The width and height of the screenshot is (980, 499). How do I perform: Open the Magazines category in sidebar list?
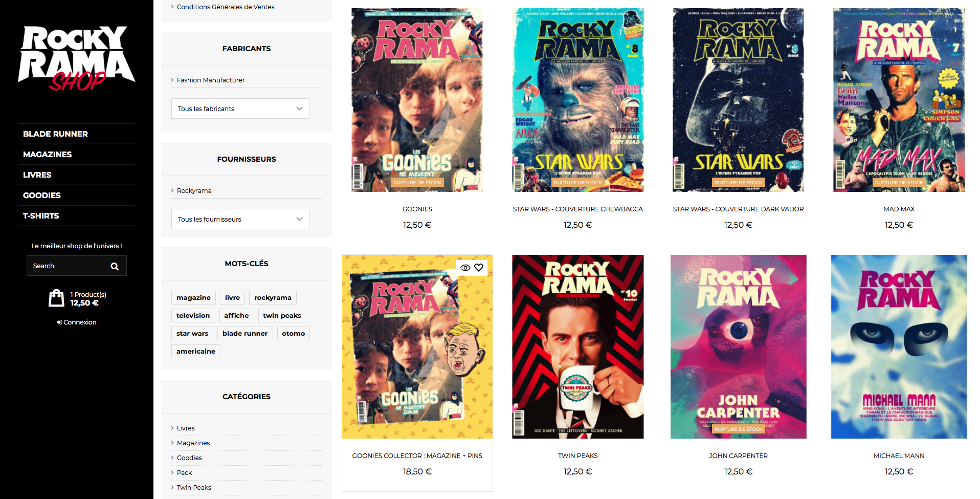[193, 443]
